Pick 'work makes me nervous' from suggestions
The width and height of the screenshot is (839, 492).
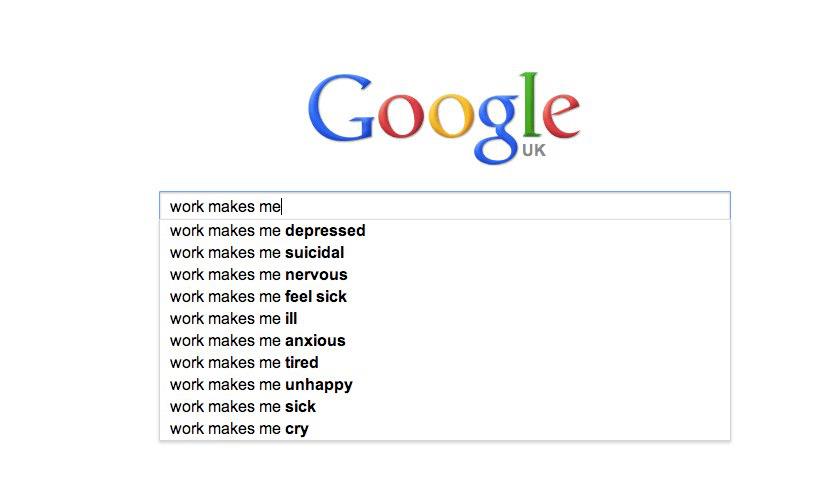coord(445,275)
